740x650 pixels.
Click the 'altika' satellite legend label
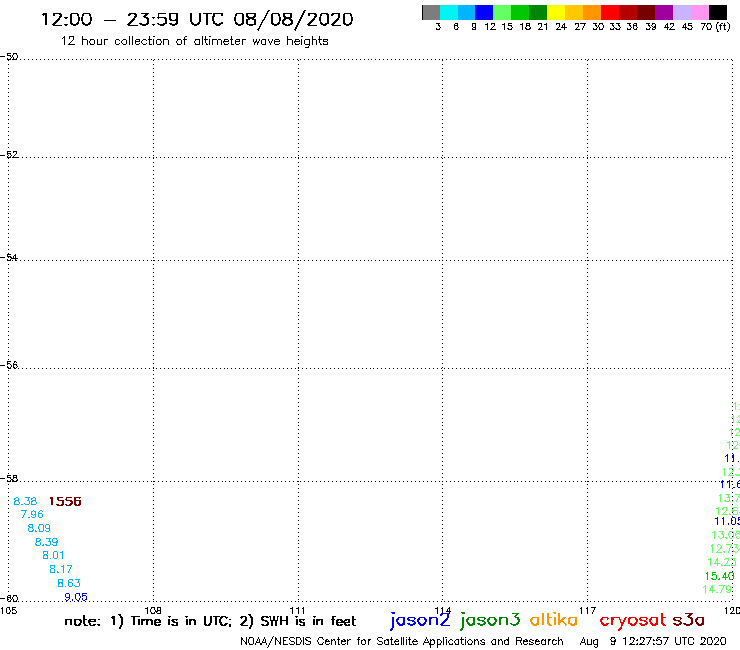[x=554, y=620]
